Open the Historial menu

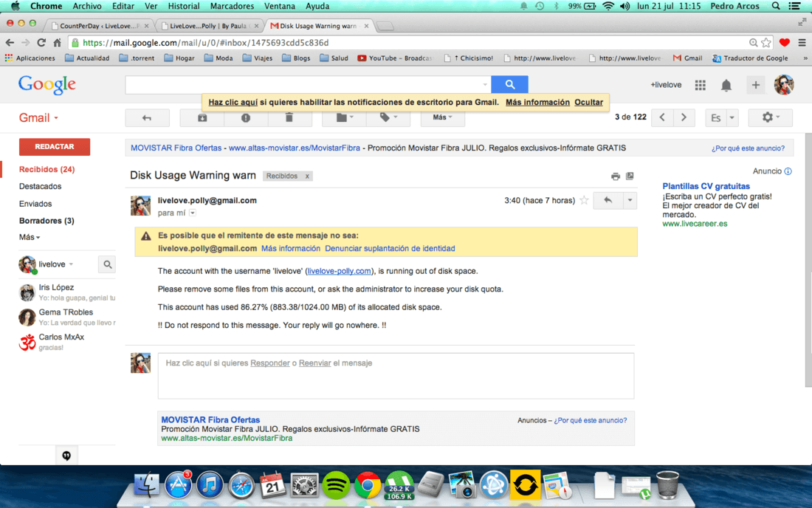pos(184,6)
